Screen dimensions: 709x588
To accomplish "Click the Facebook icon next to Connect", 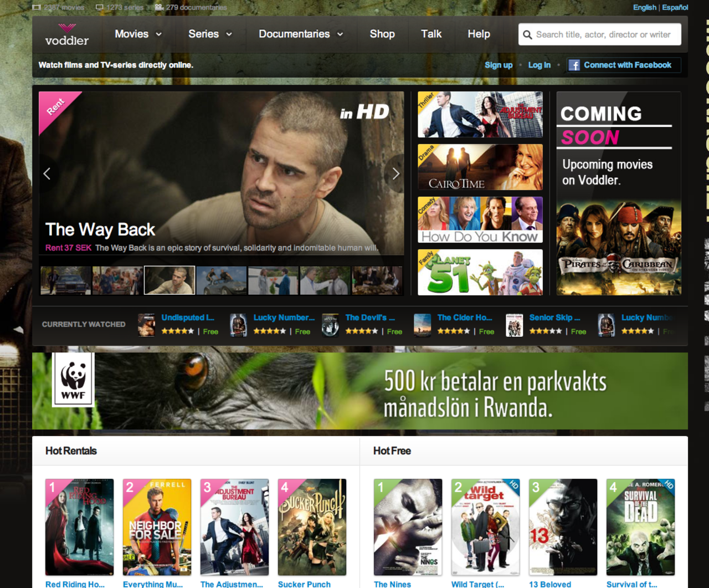I will click(574, 65).
